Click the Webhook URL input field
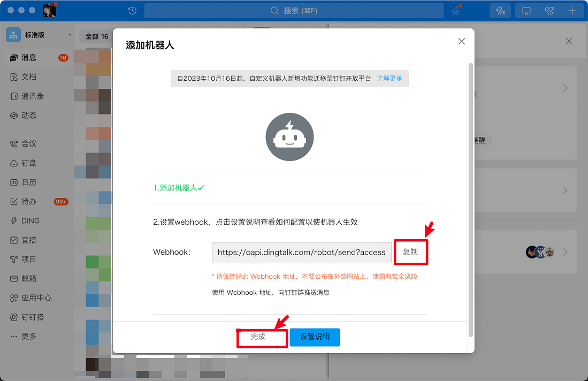Viewport: 588px width, 381px height. click(301, 252)
